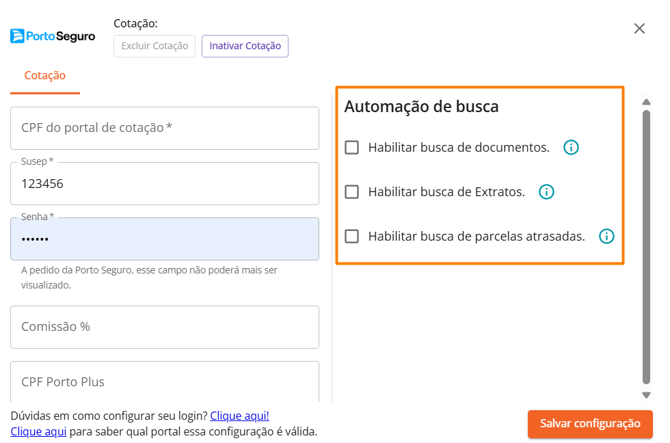Close the configuration dialog with X
Viewport: 670px width, 443px height.
639,29
